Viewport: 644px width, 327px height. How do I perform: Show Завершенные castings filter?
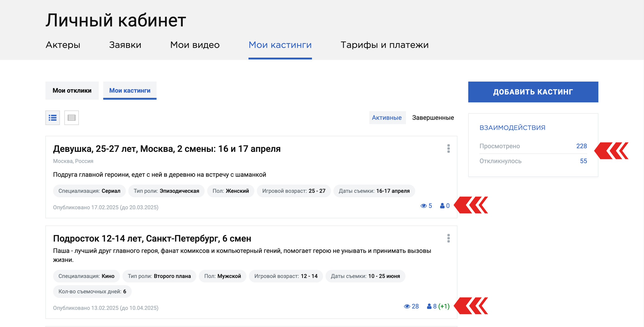433,118
